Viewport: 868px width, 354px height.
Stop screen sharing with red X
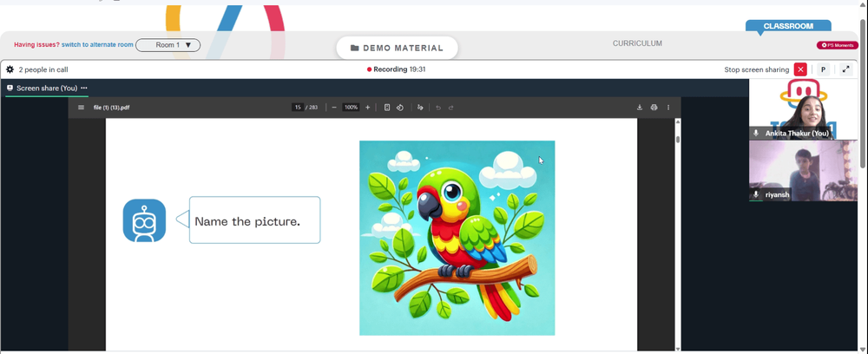tap(800, 69)
